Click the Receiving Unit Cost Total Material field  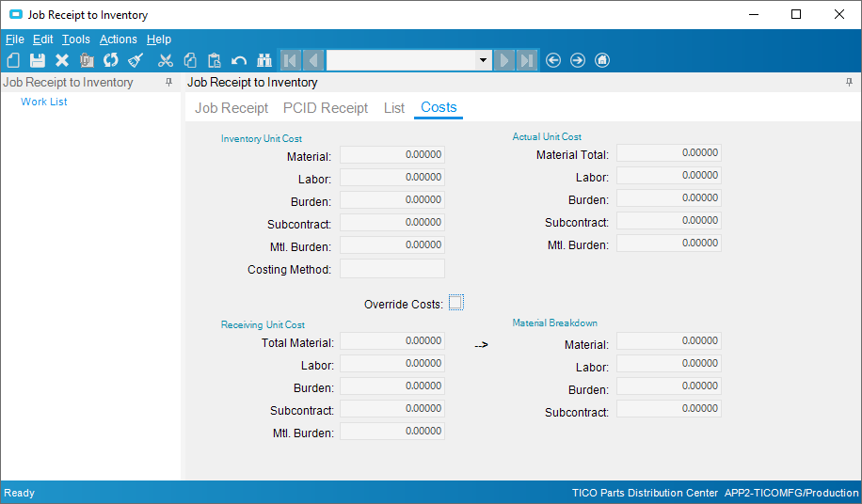click(392, 341)
